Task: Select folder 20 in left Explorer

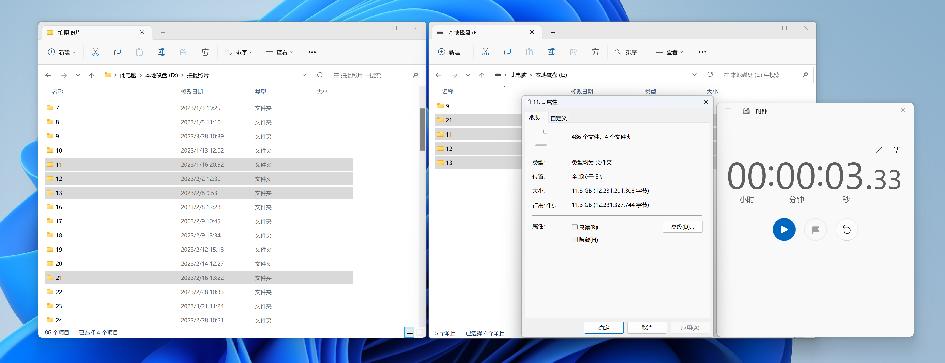Action: [x=199, y=264]
